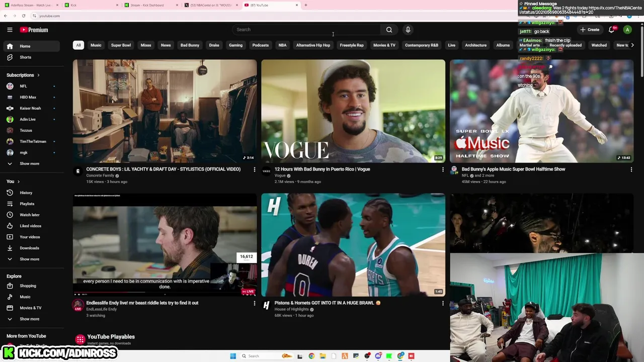Screen dimensions: 644x362
Task: Open YouTube notifications bell
Action: click(612, 30)
